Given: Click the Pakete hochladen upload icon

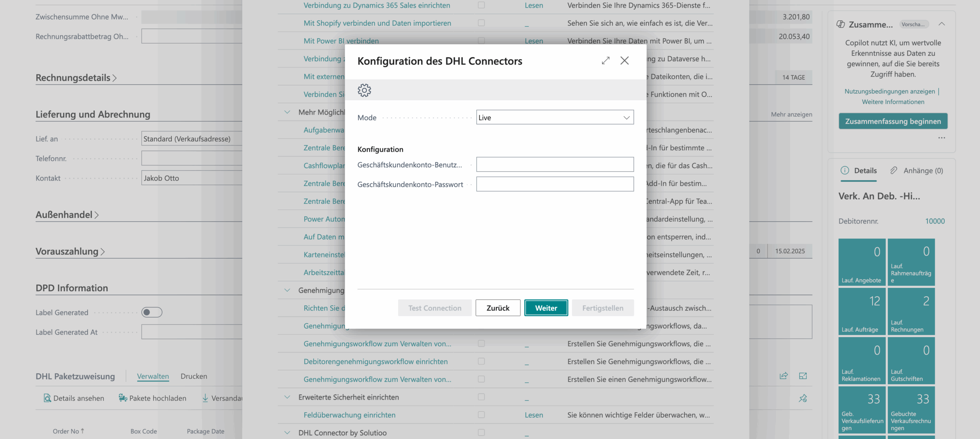Looking at the screenshot, I should coord(122,398).
